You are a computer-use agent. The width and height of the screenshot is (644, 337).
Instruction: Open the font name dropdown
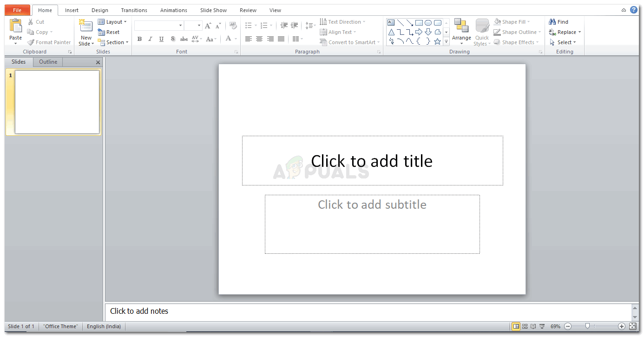[x=180, y=26]
